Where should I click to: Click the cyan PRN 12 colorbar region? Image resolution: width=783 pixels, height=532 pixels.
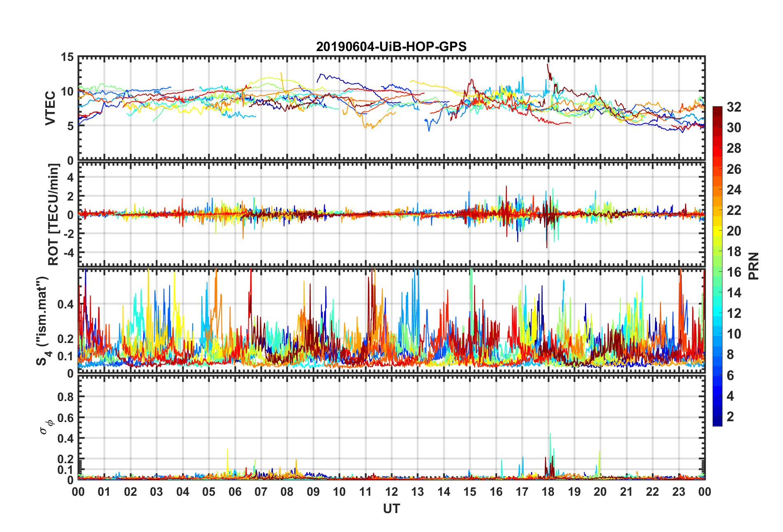click(x=718, y=313)
